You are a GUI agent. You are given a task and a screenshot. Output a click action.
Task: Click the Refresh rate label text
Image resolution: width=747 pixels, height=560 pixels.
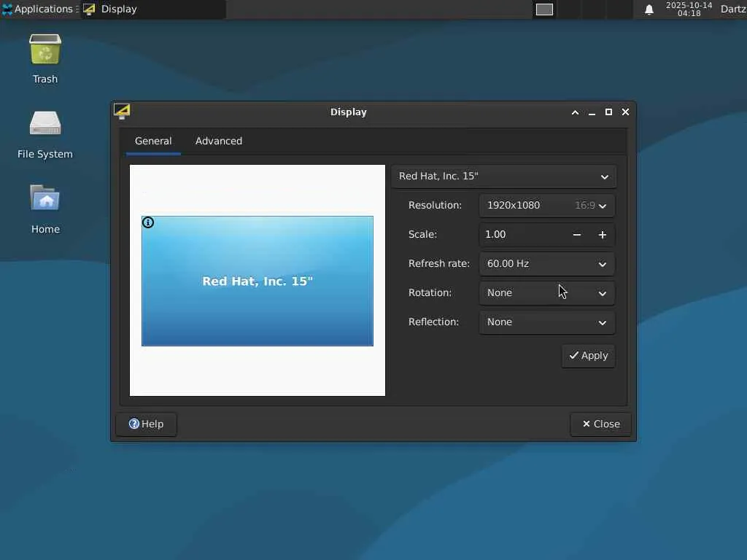pos(438,264)
